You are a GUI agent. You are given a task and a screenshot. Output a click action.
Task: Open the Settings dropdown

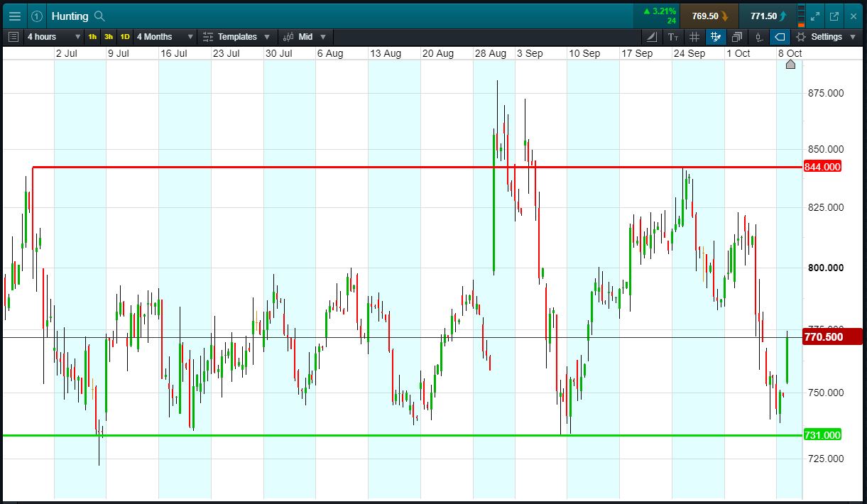(826, 37)
